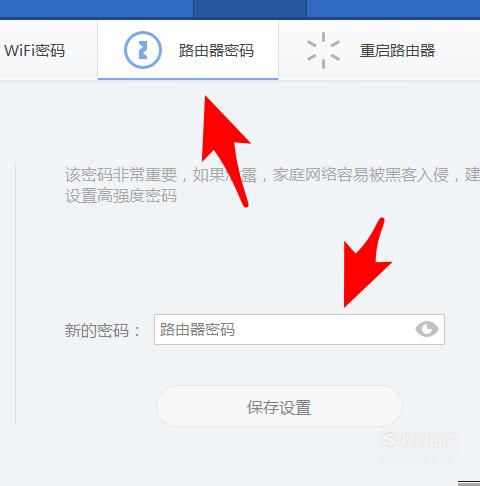
Task: Click the light blue header bar on the right
Action: pos(393,8)
